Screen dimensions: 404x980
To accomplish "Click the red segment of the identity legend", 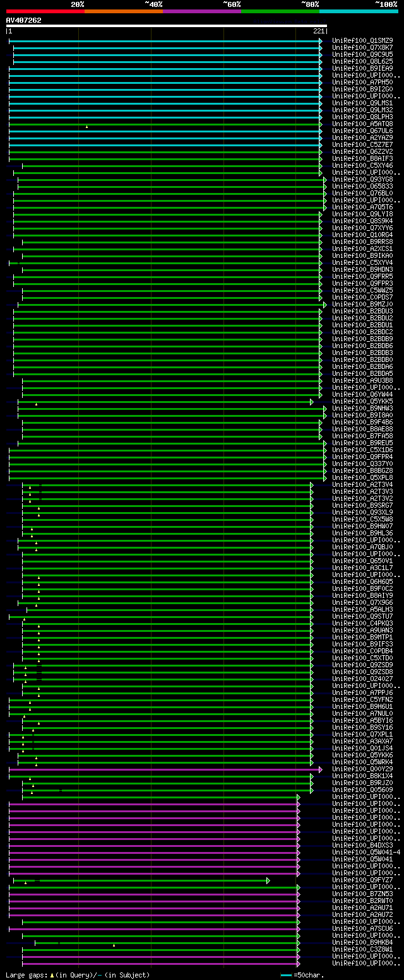I will pyautogui.click(x=45, y=11).
